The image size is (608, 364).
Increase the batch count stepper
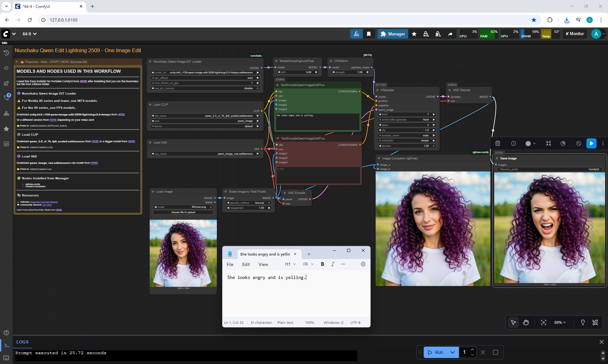[x=472, y=349]
